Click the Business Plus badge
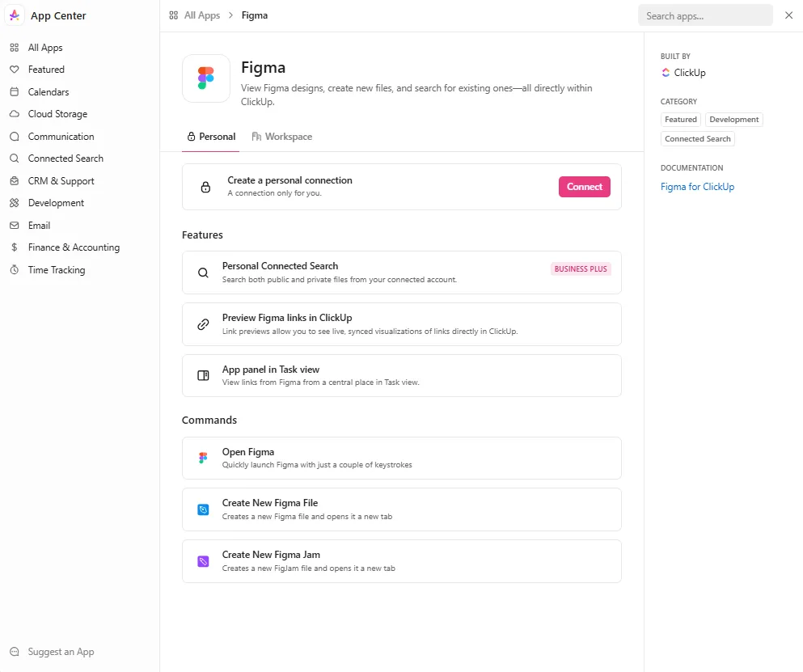The width and height of the screenshot is (803, 672). (581, 269)
